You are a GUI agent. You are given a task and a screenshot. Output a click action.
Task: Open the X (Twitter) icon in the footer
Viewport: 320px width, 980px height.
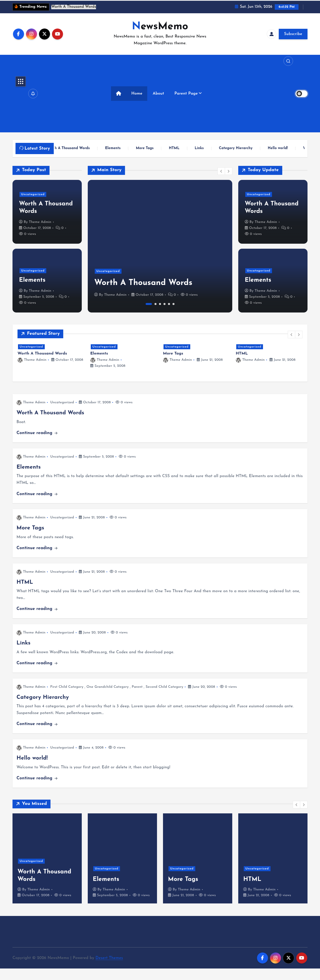288,957
